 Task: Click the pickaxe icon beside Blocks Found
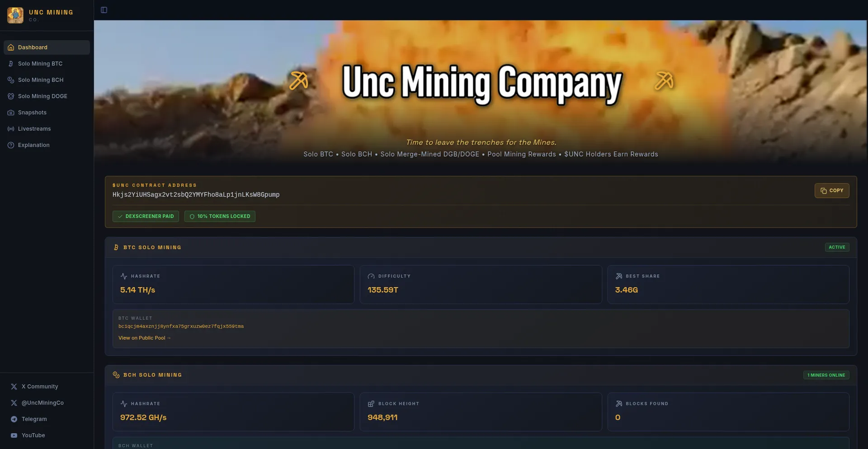[619, 404]
